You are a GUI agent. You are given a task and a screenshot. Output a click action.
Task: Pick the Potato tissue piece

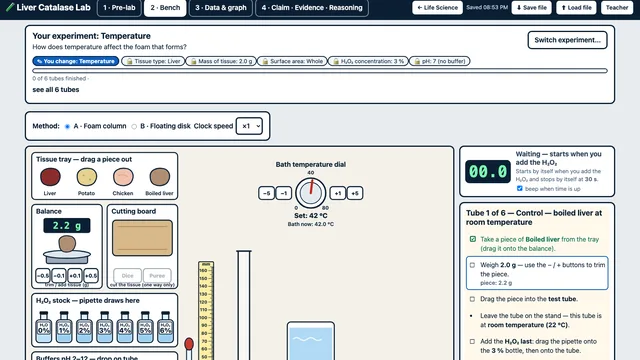(87, 177)
